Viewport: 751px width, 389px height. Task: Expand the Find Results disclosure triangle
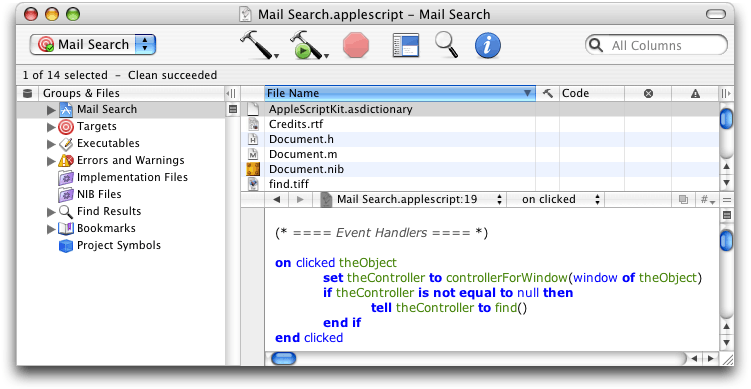click(x=51, y=212)
